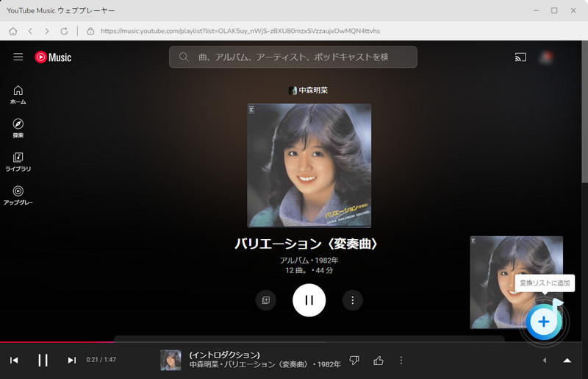The width and height of the screenshot is (588, 379).
Task: Click the large album cover art
Action: pyautogui.click(x=309, y=166)
